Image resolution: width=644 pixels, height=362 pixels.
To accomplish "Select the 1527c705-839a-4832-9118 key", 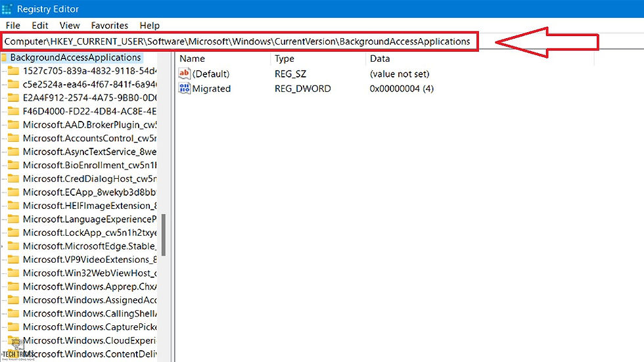I will click(89, 71).
